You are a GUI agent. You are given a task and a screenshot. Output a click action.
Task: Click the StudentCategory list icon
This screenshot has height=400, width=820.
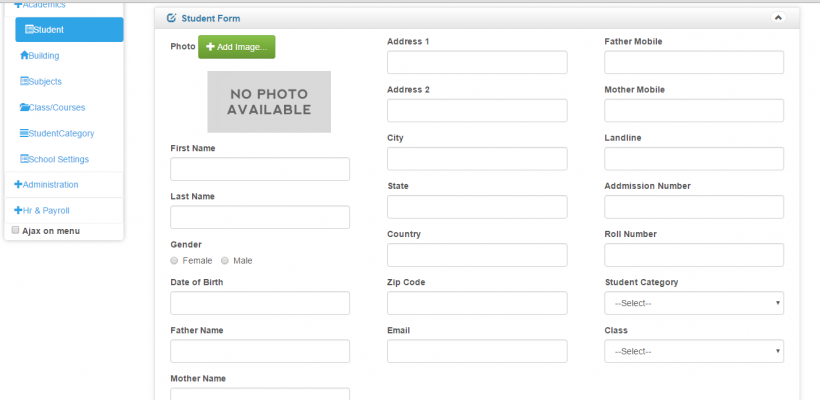pyautogui.click(x=24, y=134)
